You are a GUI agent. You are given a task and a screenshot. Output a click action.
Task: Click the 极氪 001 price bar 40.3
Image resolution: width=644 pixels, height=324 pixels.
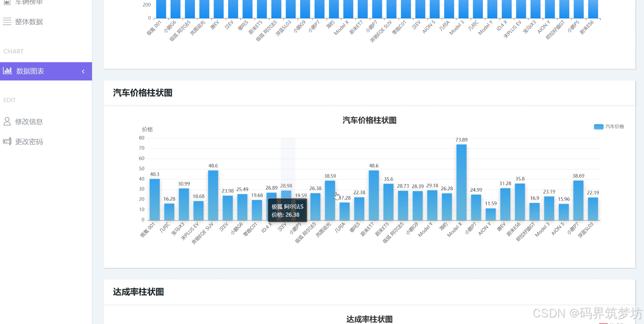coord(155,200)
